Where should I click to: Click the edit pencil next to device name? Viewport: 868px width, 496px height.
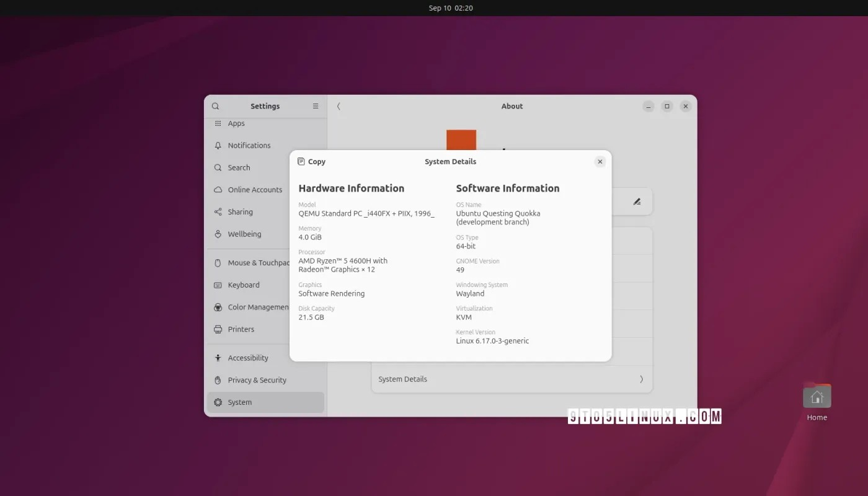tap(637, 201)
